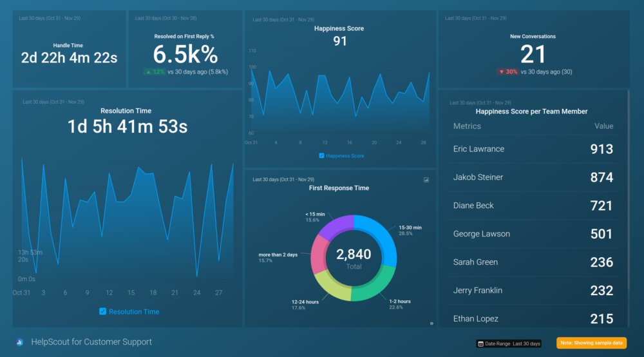The image size is (644, 357).
Task: Click the Databox logo icon in footer
Action: click(20, 342)
